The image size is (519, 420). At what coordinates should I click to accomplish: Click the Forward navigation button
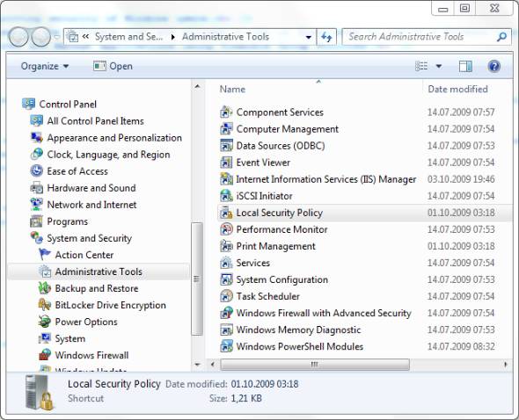pyautogui.click(x=40, y=37)
